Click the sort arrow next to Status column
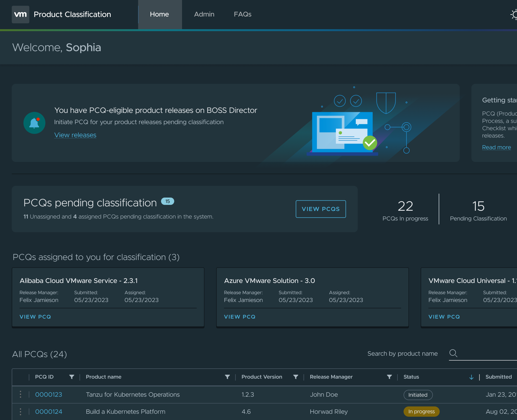 pyautogui.click(x=471, y=377)
